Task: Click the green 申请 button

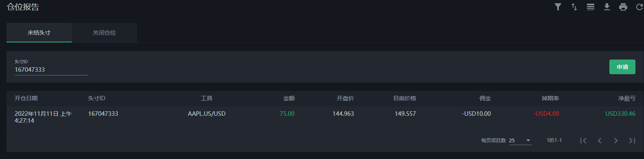Action: coord(622,67)
